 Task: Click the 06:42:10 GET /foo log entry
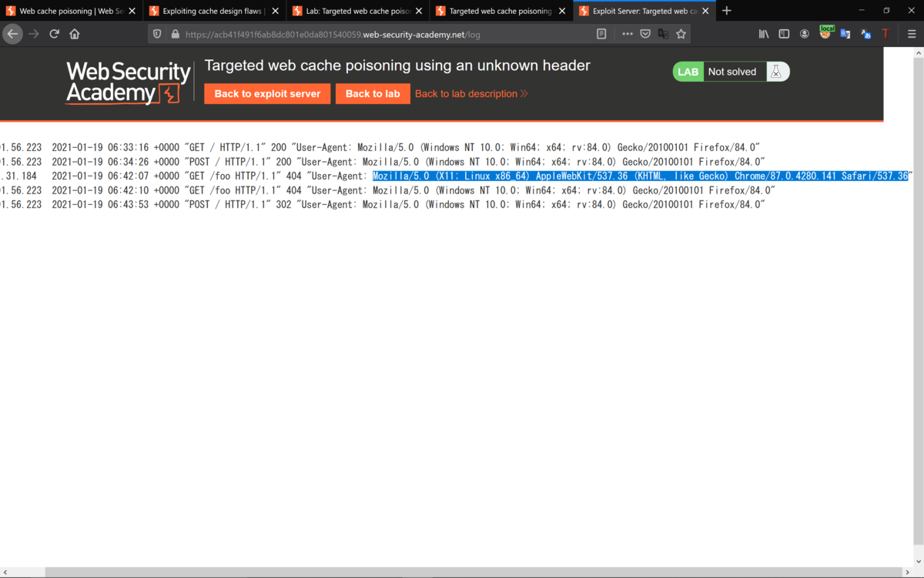[388, 190]
